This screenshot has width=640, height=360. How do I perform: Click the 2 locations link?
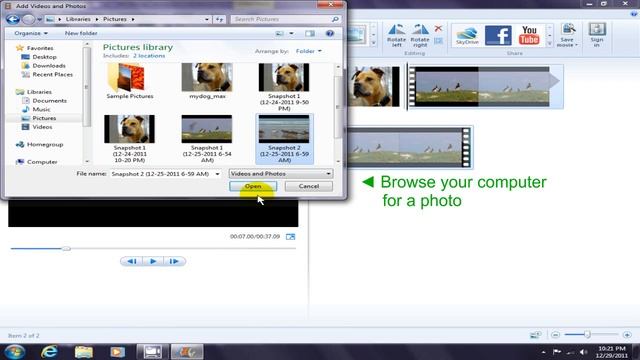coord(149,56)
